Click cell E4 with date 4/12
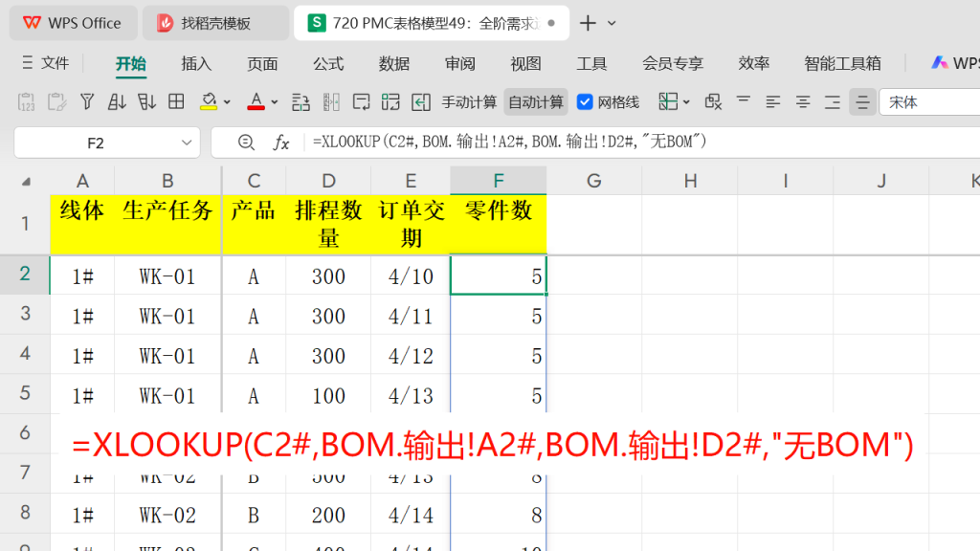The image size is (980, 551). click(411, 356)
